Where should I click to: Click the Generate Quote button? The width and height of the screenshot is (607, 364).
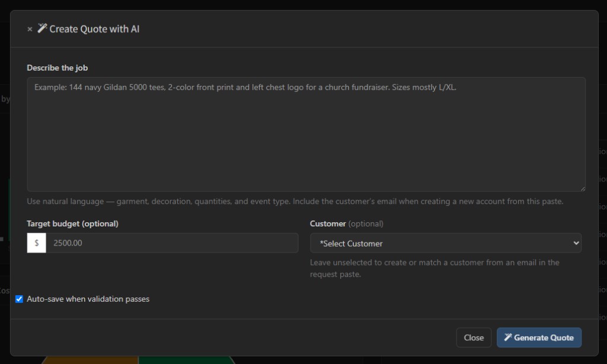pyautogui.click(x=539, y=338)
